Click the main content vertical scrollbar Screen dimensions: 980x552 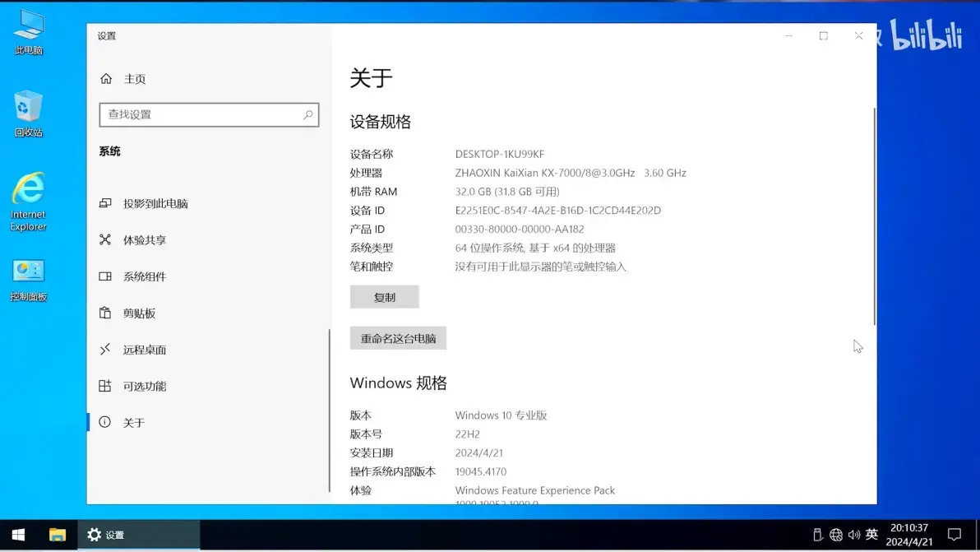tap(874, 216)
